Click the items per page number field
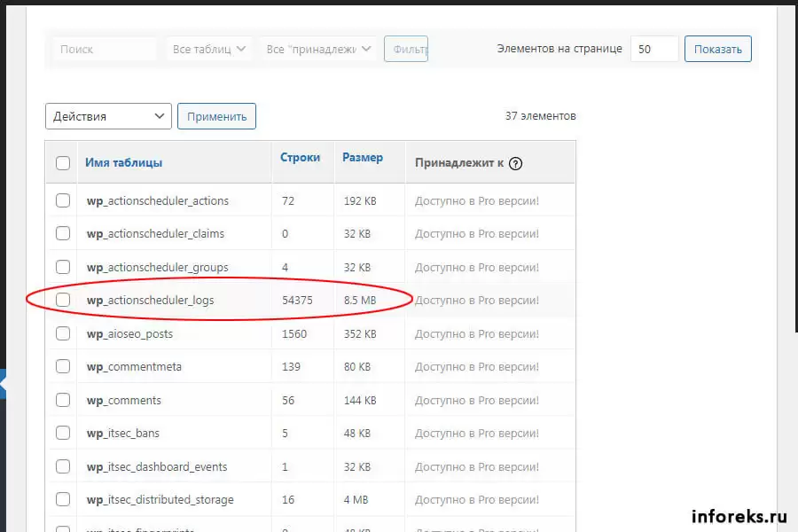 pyautogui.click(x=654, y=50)
